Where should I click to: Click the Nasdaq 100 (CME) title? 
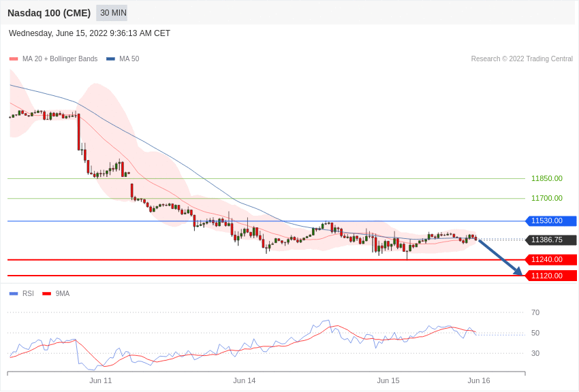click(x=49, y=13)
